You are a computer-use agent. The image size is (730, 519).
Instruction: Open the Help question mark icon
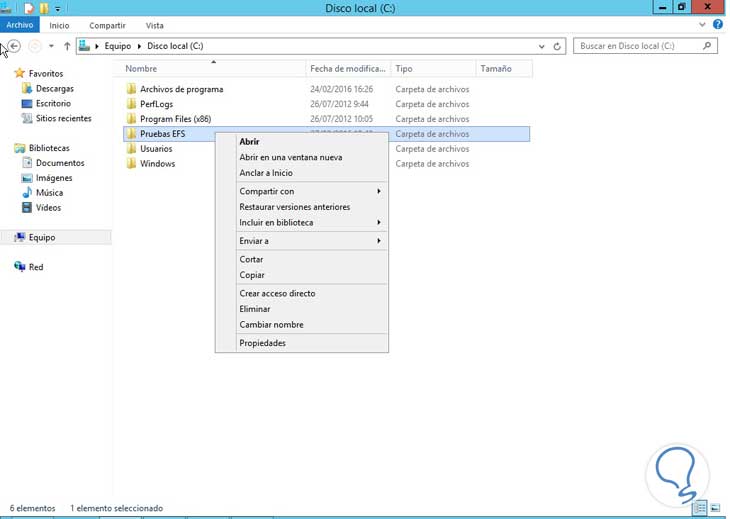[718, 25]
